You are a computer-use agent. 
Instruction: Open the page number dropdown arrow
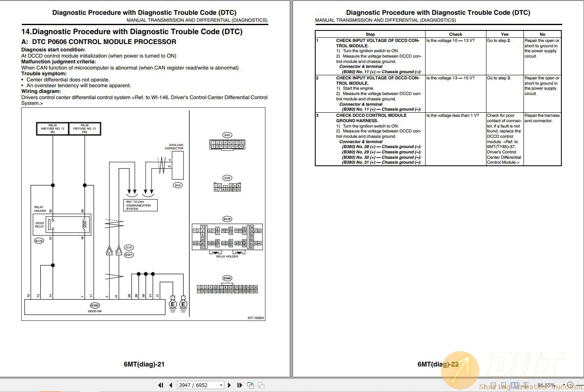[221, 385]
